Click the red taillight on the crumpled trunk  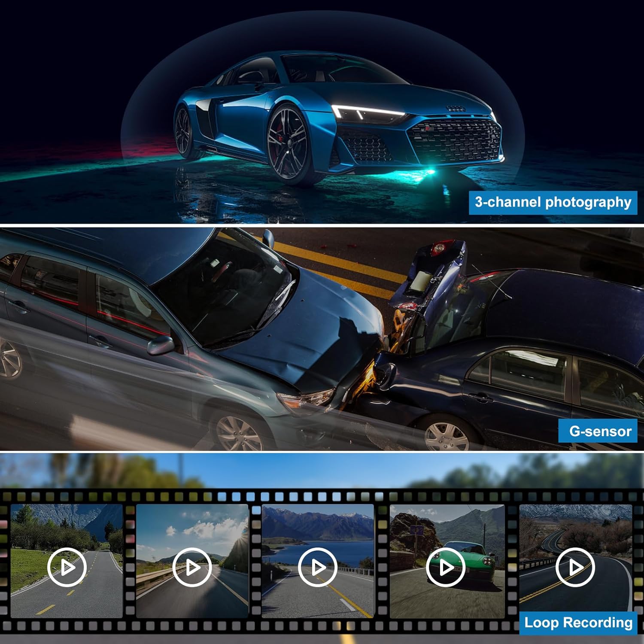click(x=439, y=248)
